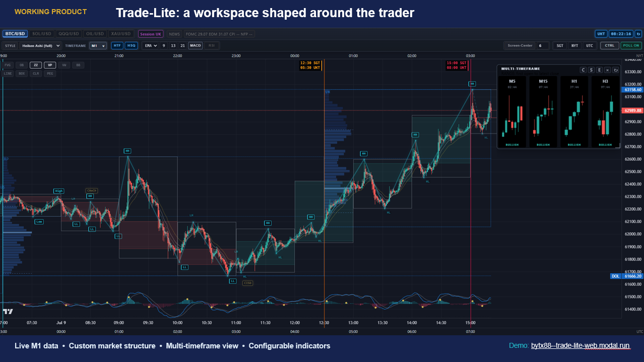Click the 15:00 SGT session marker label
644x362 pixels.
coord(456,65)
